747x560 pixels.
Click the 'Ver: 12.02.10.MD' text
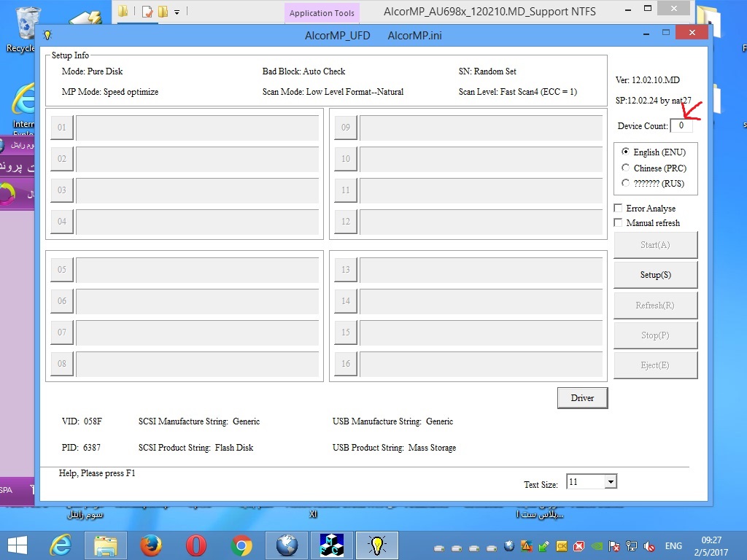click(x=648, y=80)
